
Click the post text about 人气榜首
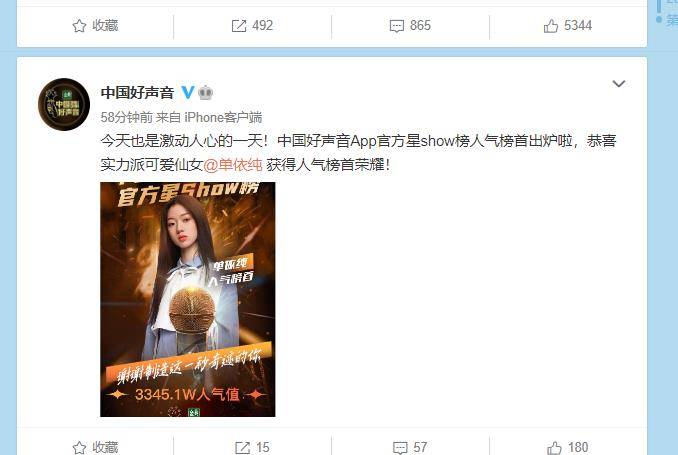[358, 153]
